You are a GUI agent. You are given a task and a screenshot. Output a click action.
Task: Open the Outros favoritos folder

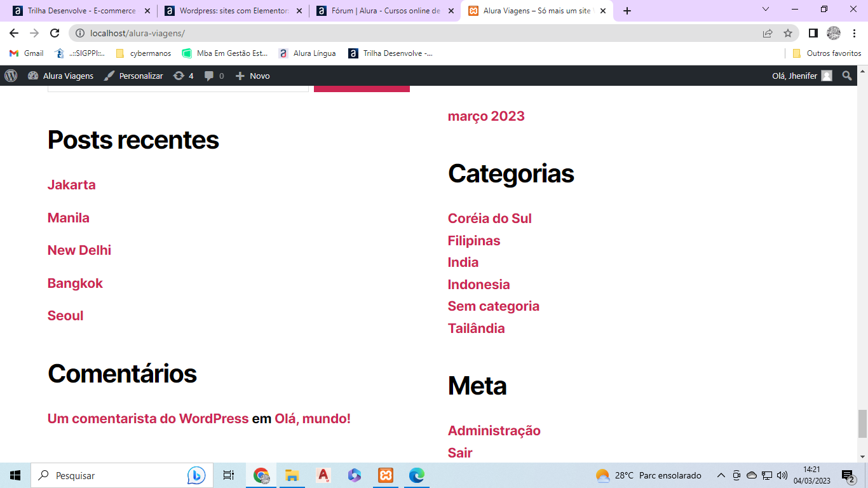click(x=827, y=53)
